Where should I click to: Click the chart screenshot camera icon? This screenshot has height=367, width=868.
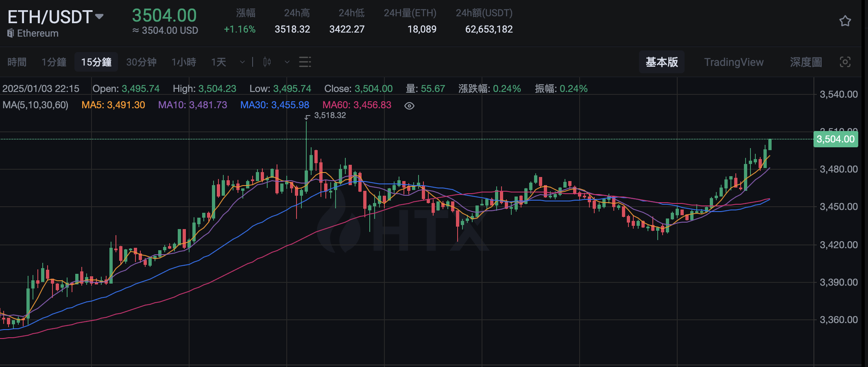tap(845, 62)
